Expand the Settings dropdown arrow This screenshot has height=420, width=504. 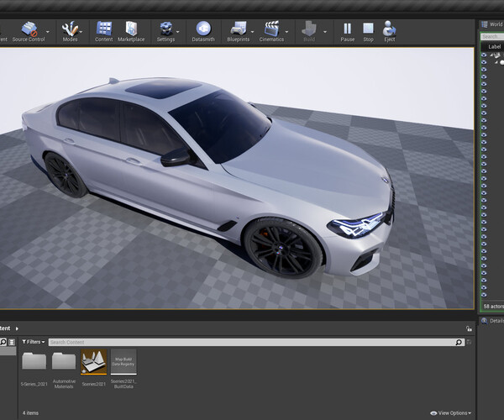[x=178, y=32]
